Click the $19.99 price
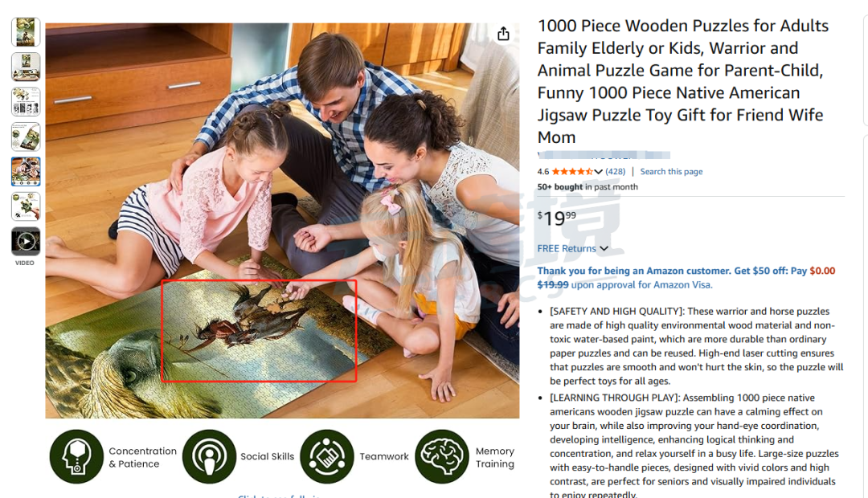Viewport: 868px width, 498px height. [x=556, y=218]
